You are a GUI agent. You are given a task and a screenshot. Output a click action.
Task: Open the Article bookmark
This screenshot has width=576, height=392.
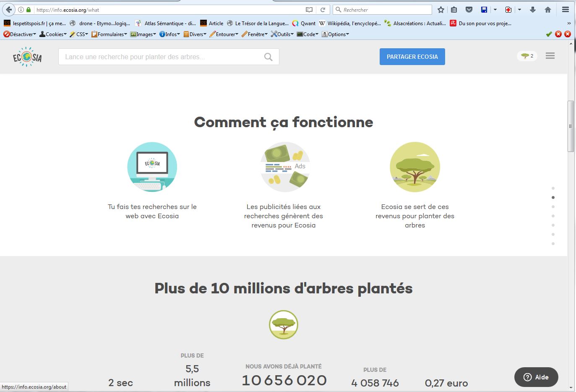coord(212,24)
